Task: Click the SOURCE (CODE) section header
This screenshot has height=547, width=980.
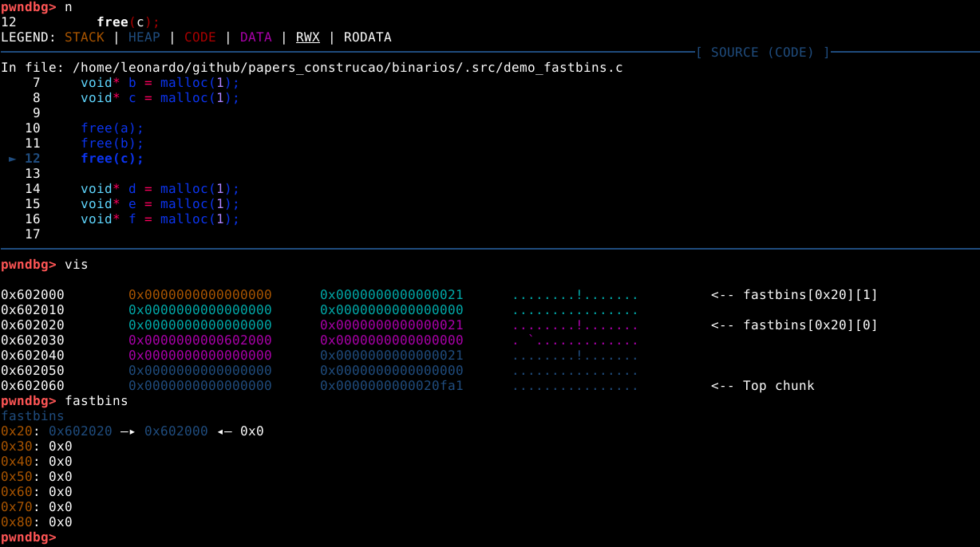Action: coord(762,53)
